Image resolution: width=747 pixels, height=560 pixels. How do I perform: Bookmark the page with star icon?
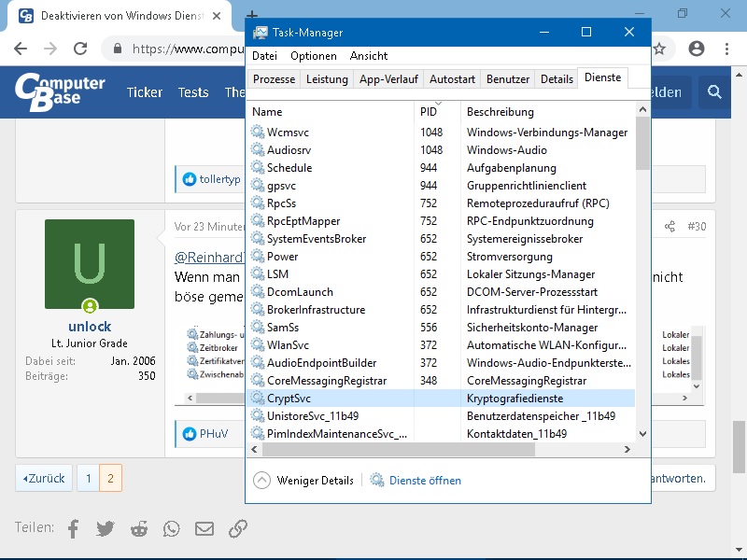(x=659, y=49)
